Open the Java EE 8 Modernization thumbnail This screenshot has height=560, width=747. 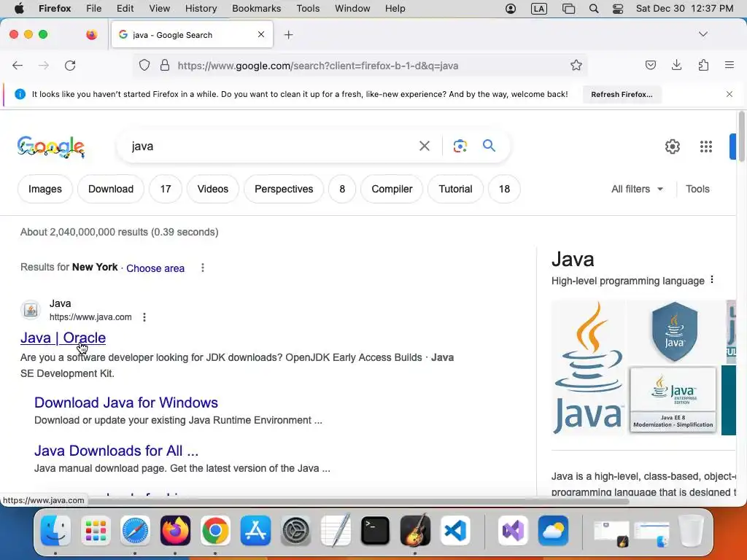[x=673, y=400]
